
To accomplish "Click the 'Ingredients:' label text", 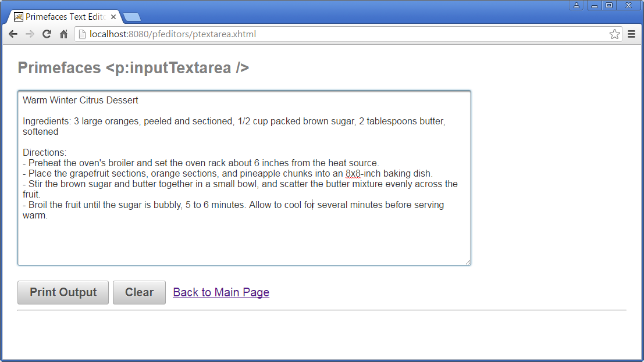I will point(47,121).
